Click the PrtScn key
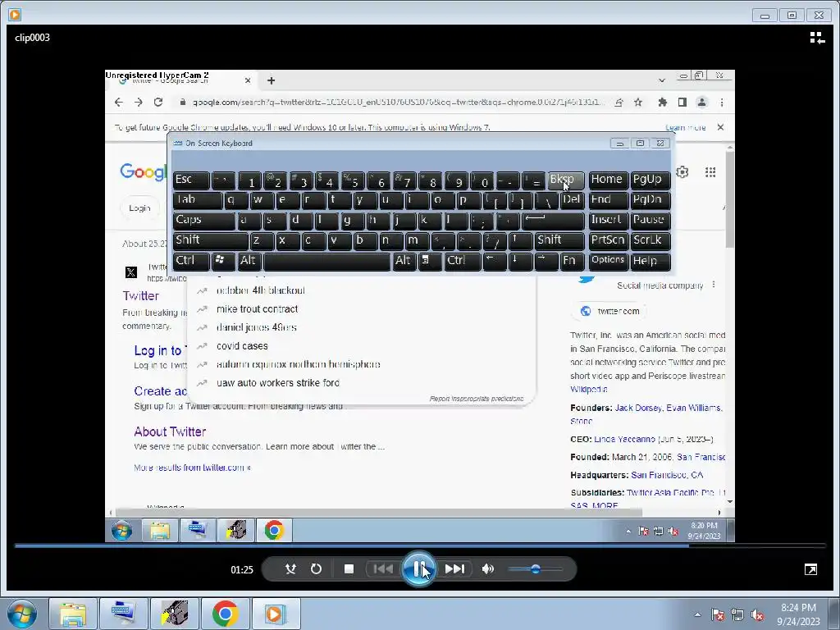Viewport: 840px width, 630px height. (608, 240)
